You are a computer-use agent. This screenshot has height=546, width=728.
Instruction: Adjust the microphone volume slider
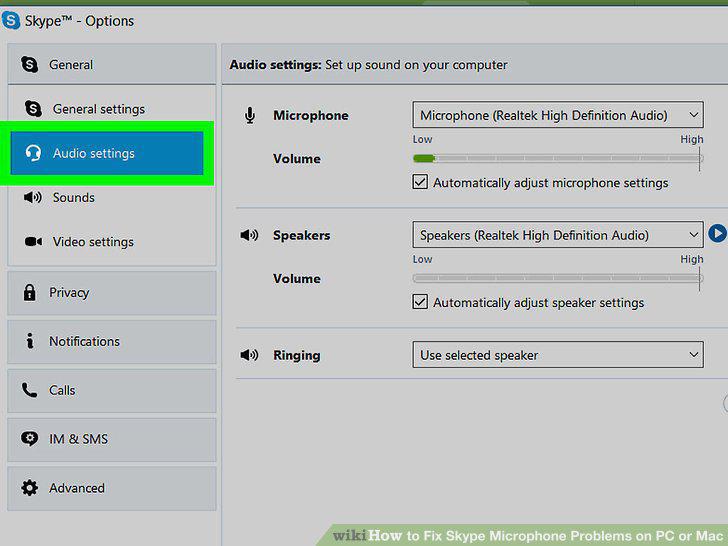558,158
